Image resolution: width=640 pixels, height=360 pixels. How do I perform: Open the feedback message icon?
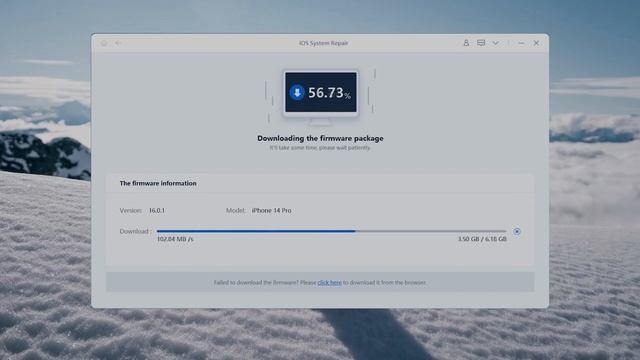(x=481, y=43)
